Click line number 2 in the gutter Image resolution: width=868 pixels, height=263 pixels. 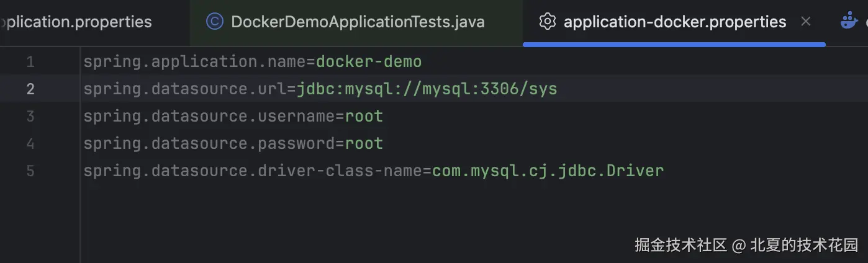[30, 89]
